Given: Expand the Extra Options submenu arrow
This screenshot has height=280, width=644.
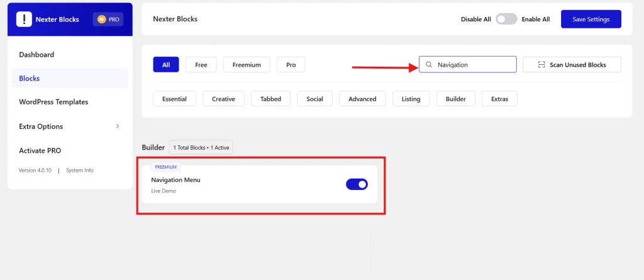Looking at the screenshot, I should click(118, 126).
